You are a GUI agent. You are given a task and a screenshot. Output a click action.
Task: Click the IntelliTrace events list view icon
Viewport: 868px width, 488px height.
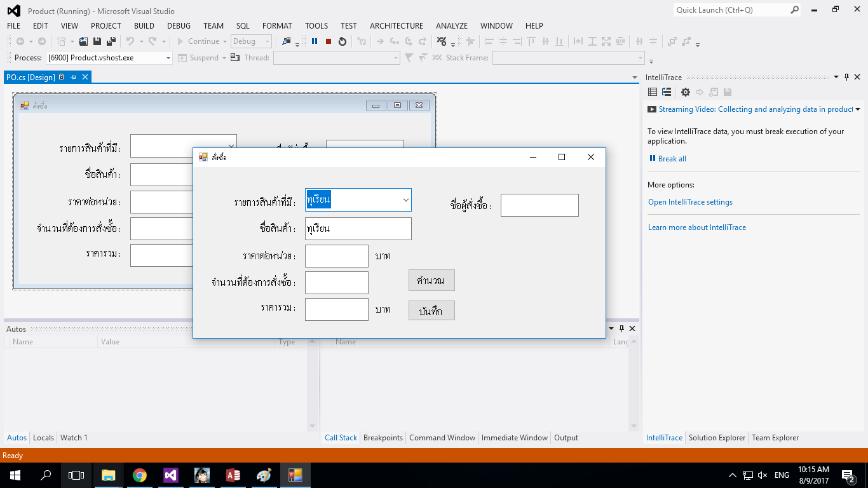click(653, 92)
